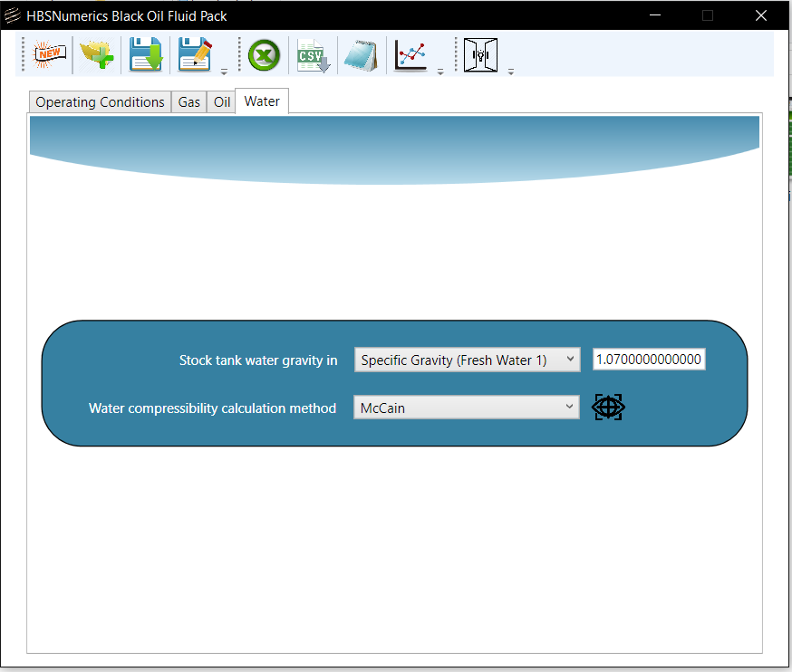Open the line chart plot icon
This screenshot has height=672, width=792.
[410, 55]
